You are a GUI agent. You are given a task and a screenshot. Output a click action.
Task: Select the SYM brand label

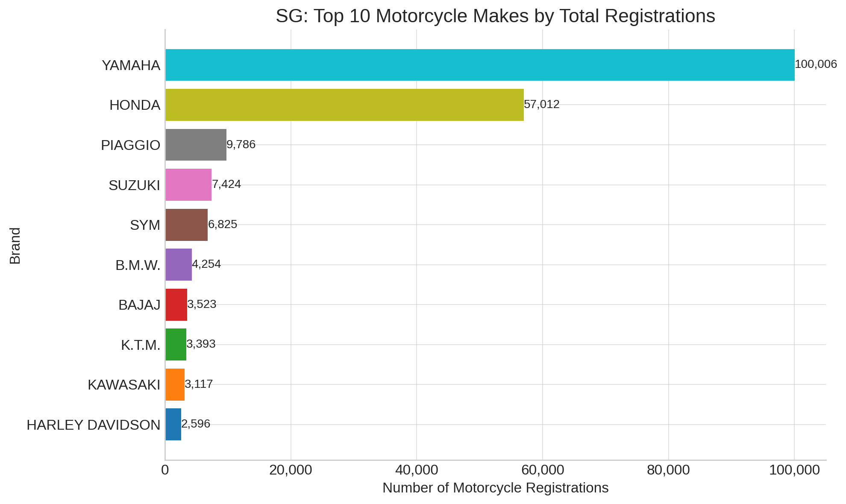click(145, 225)
